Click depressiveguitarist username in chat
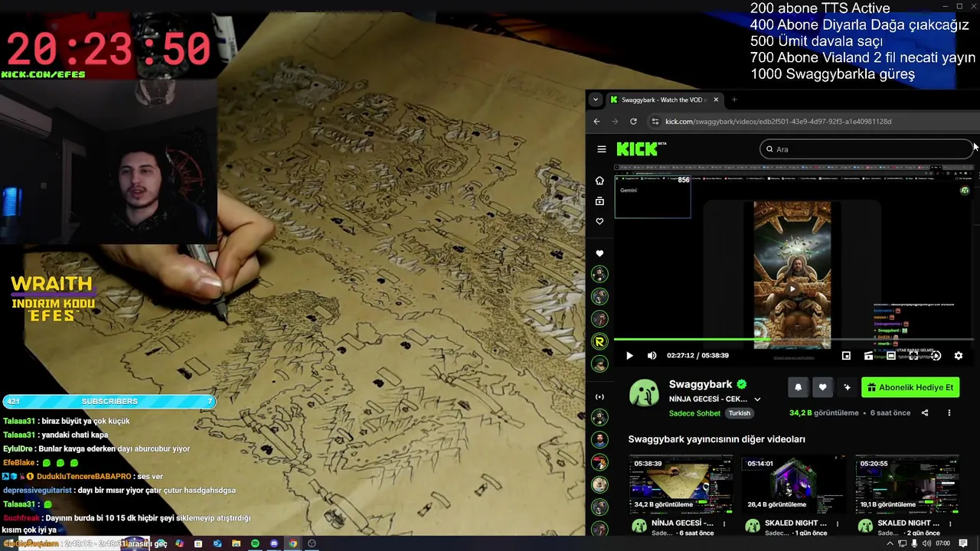Viewport: 980px width, 551px height. pos(37,491)
